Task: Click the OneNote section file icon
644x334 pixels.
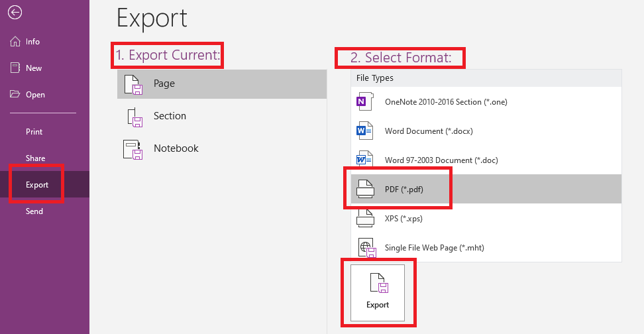Action: pyautogui.click(x=364, y=101)
